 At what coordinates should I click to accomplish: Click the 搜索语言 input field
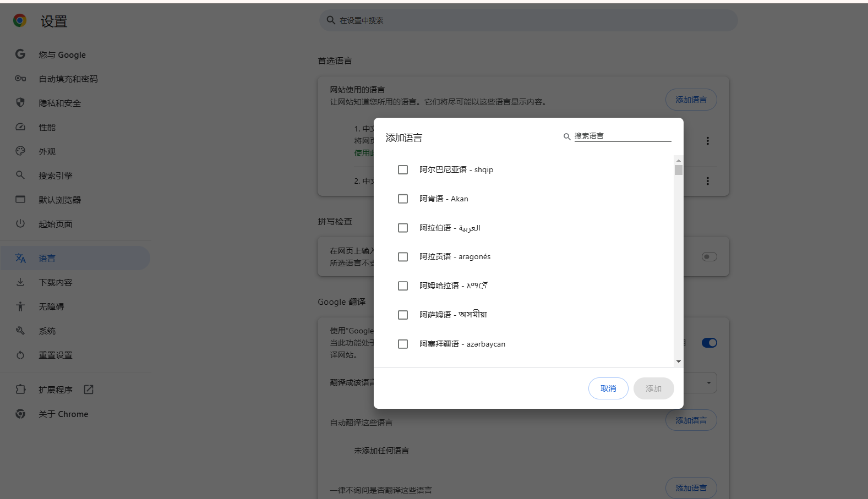(623, 136)
